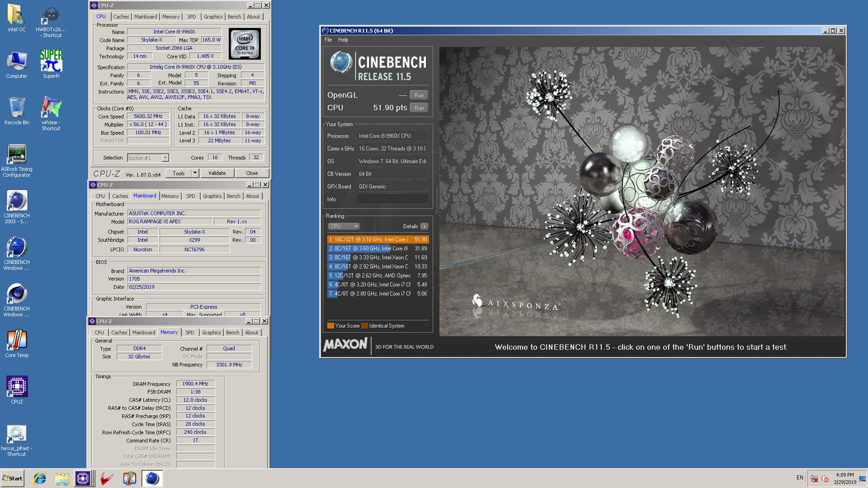The height and width of the screenshot is (488, 868).
Task: Click the Intel Core i9 logo
Action: (245, 44)
